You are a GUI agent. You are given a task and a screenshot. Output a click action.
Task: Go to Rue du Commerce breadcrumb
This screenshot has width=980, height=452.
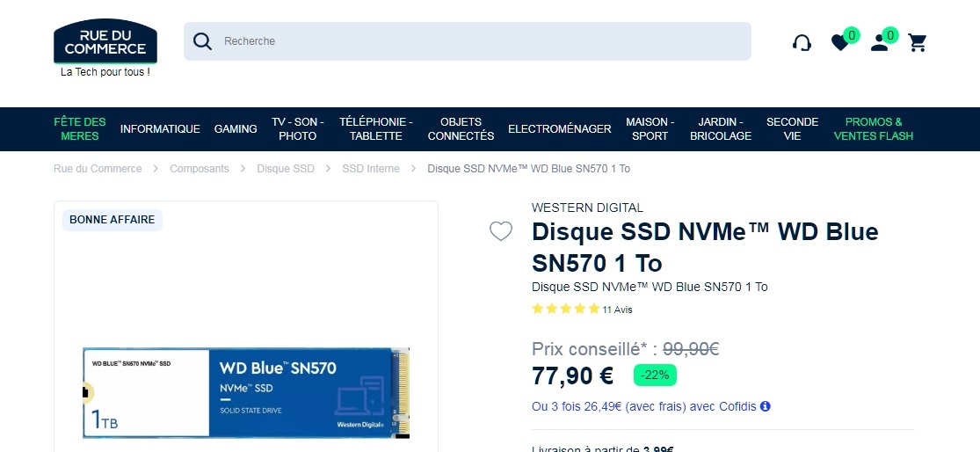coord(98,169)
